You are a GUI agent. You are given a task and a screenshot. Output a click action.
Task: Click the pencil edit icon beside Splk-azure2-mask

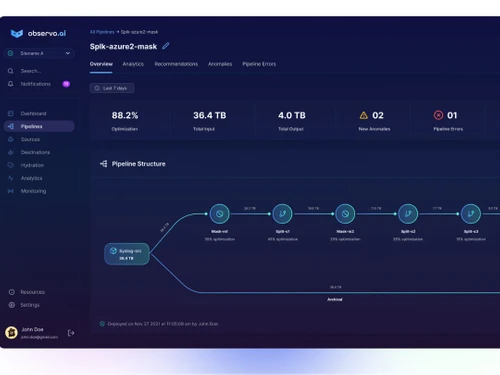point(166,46)
